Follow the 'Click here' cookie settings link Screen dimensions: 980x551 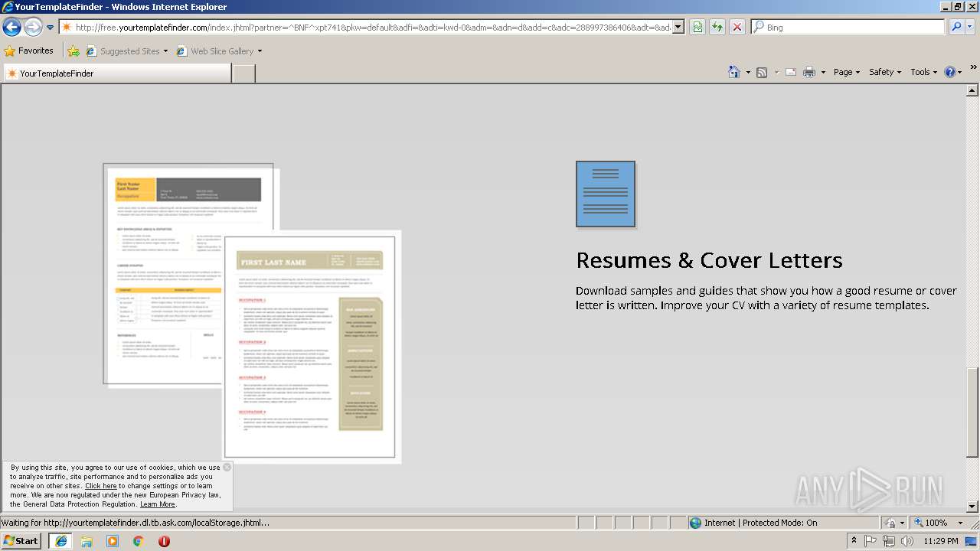(101, 486)
